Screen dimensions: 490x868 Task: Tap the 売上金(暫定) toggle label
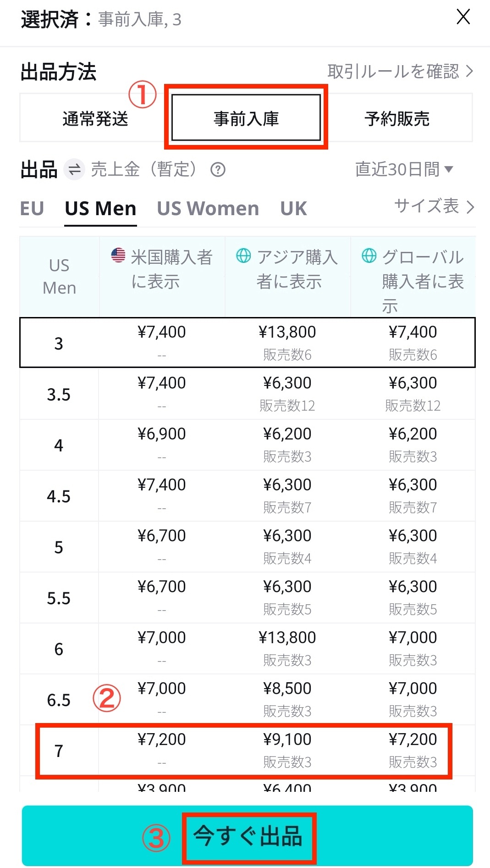pos(143,170)
